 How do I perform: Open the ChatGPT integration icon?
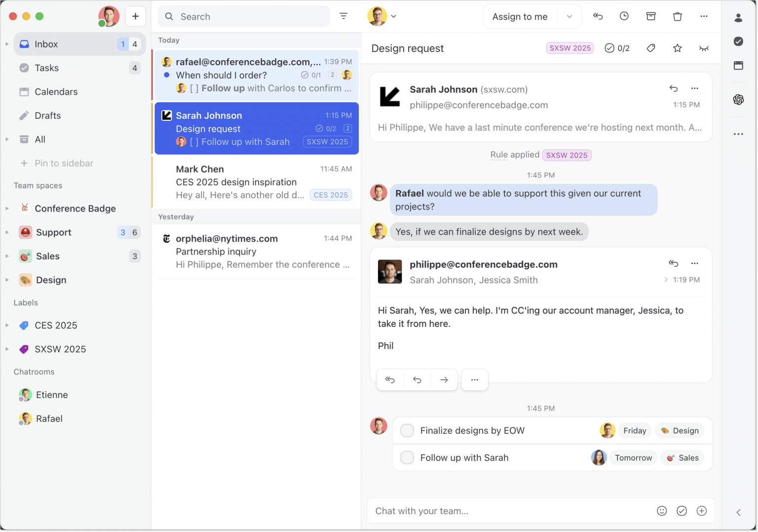(738, 100)
